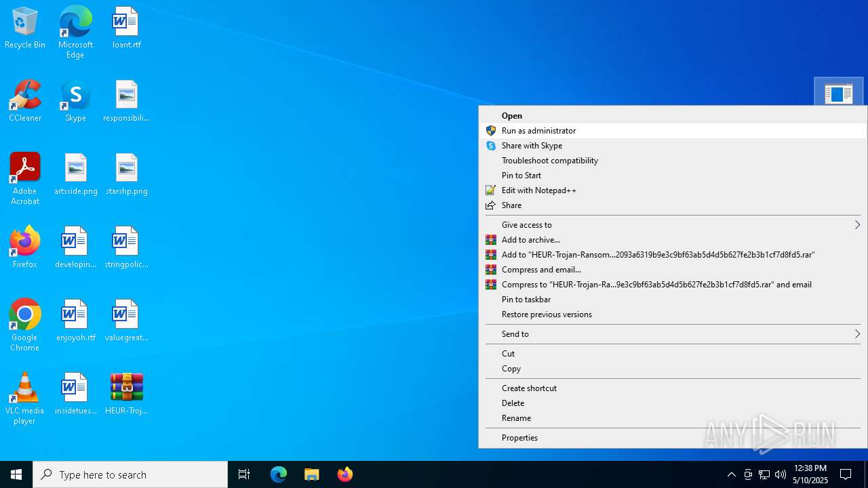Click the Windows Start button
This screenshot has height=488, width=868.
[x=16, y=474]
